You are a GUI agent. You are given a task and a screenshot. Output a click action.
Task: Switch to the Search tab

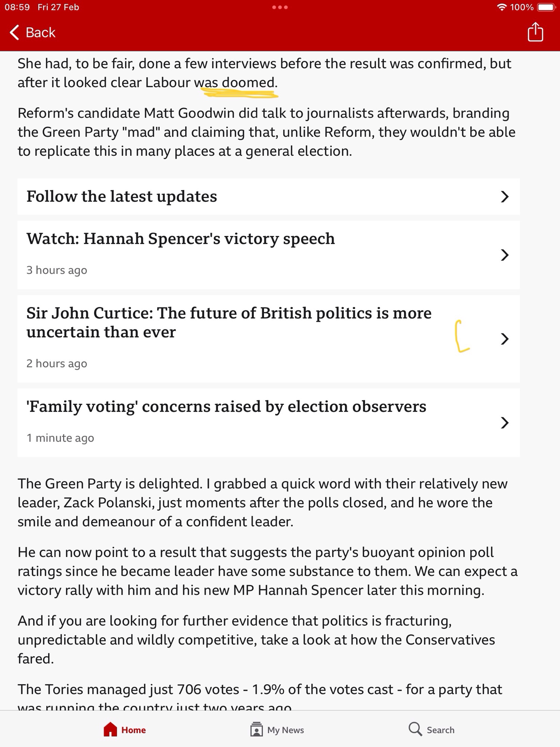(441, 730)
